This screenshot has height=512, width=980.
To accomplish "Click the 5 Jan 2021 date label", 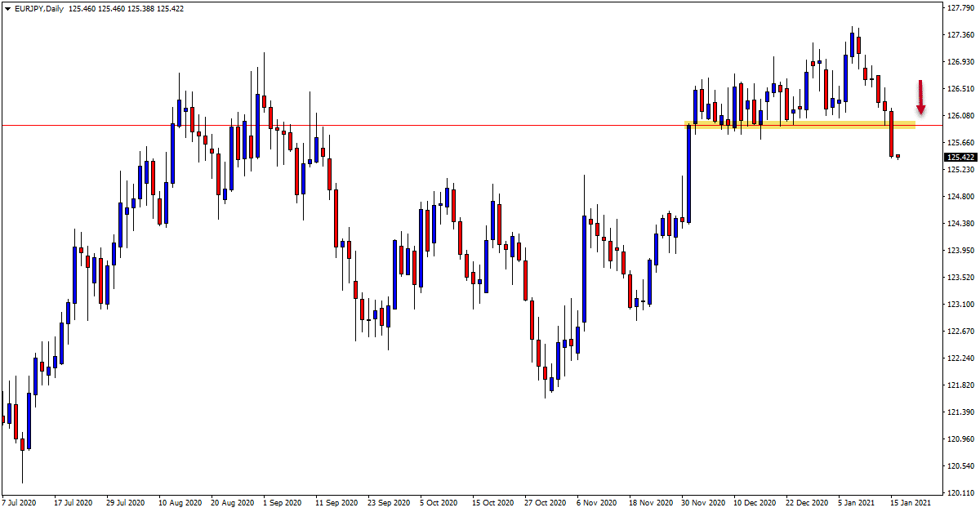I will point(857,503).
